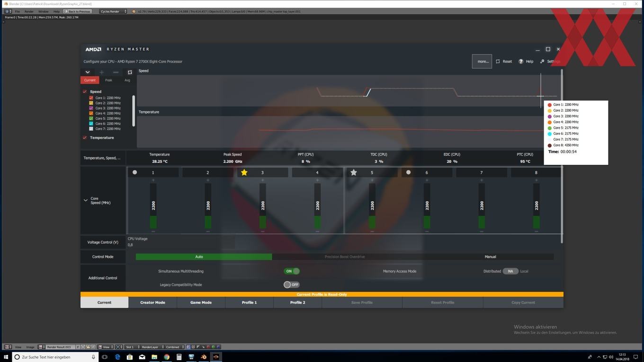The width and height of the screenshot is (644, 362).
Task: Click the core 8 speed slider bar
Action: pos(536,206)
